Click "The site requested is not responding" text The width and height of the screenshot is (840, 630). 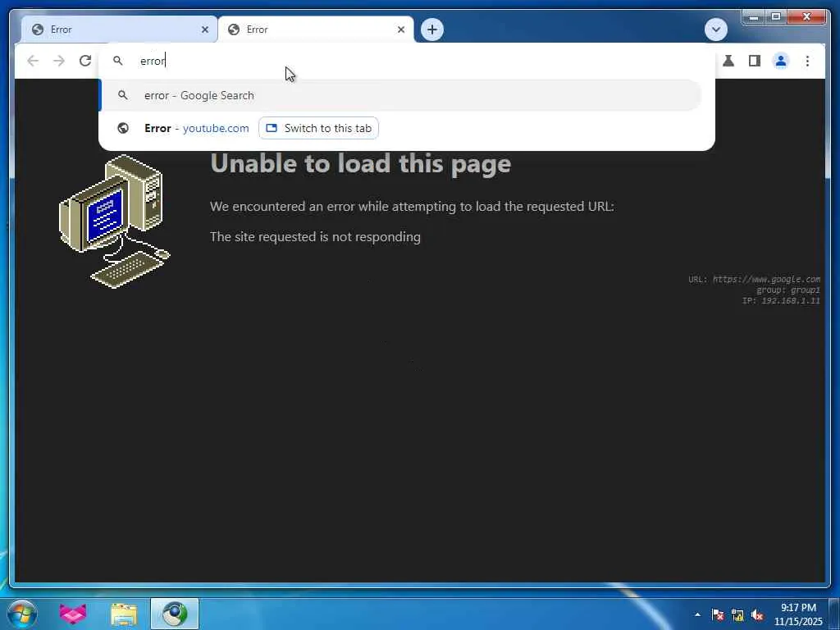pyautogui.click(x=315, y=237)
